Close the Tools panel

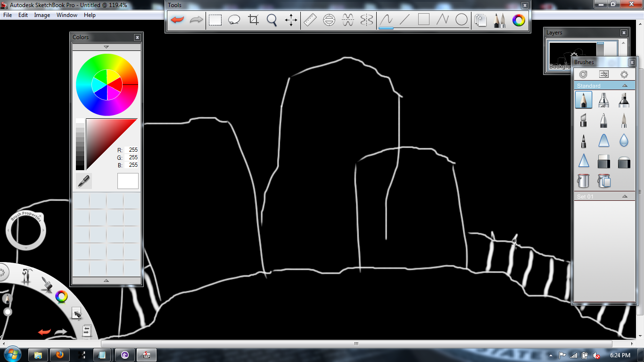pyautogui.click(x=525, y=5)
